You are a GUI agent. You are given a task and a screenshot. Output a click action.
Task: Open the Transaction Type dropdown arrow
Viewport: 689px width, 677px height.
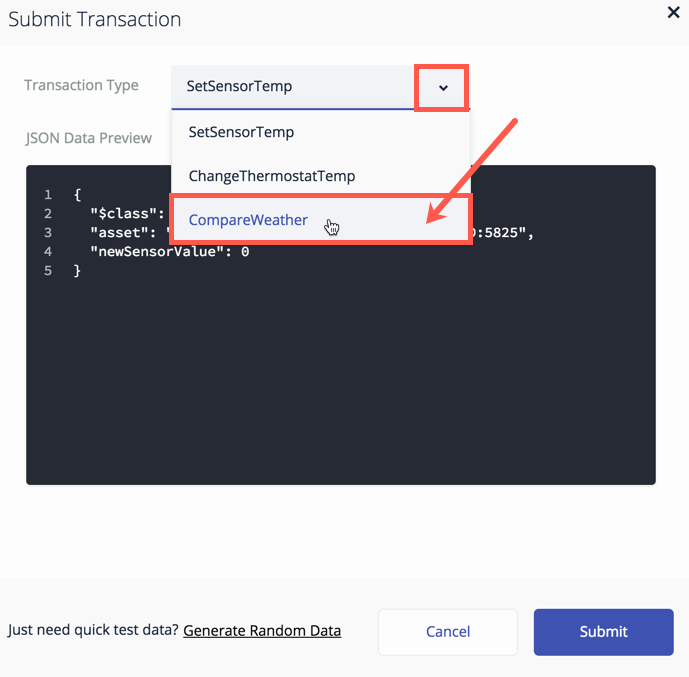443,87
